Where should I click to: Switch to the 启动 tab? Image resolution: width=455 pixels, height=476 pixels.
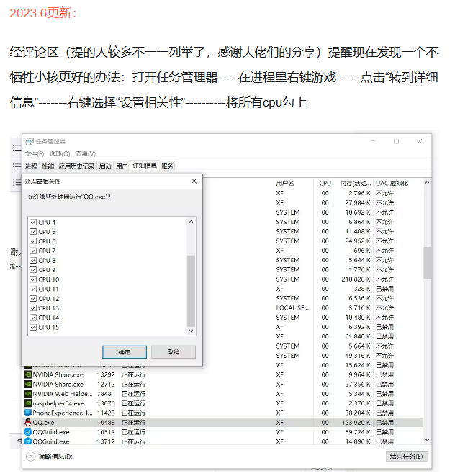point(105,166)
